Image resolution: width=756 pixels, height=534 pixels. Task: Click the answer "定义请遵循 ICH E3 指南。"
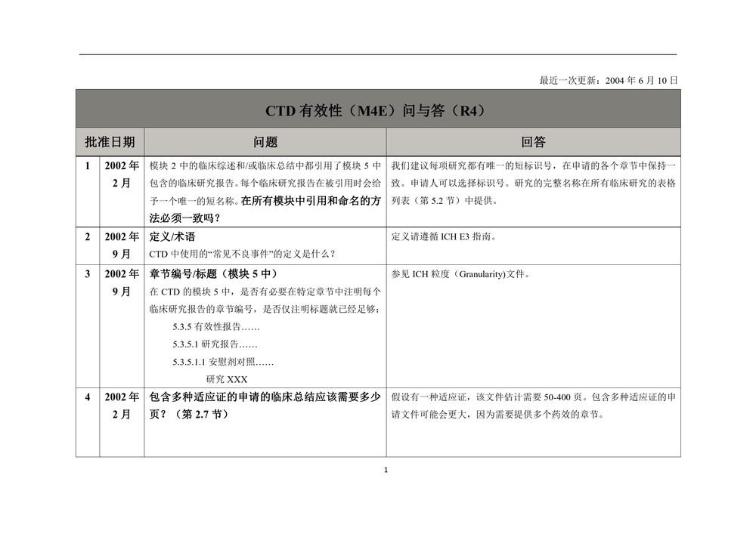tap(444, 236)
